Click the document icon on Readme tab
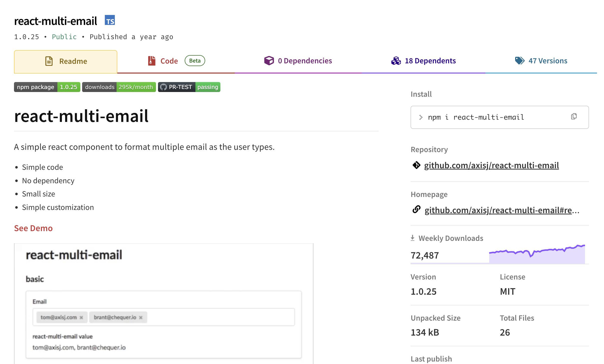The image size is (604, 364). point(49,61)
